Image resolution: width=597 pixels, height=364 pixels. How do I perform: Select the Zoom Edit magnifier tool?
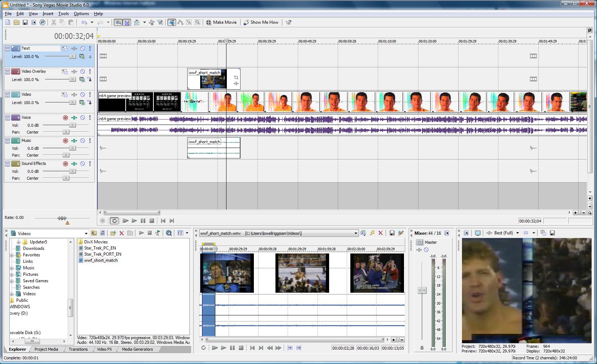point(198,22)
